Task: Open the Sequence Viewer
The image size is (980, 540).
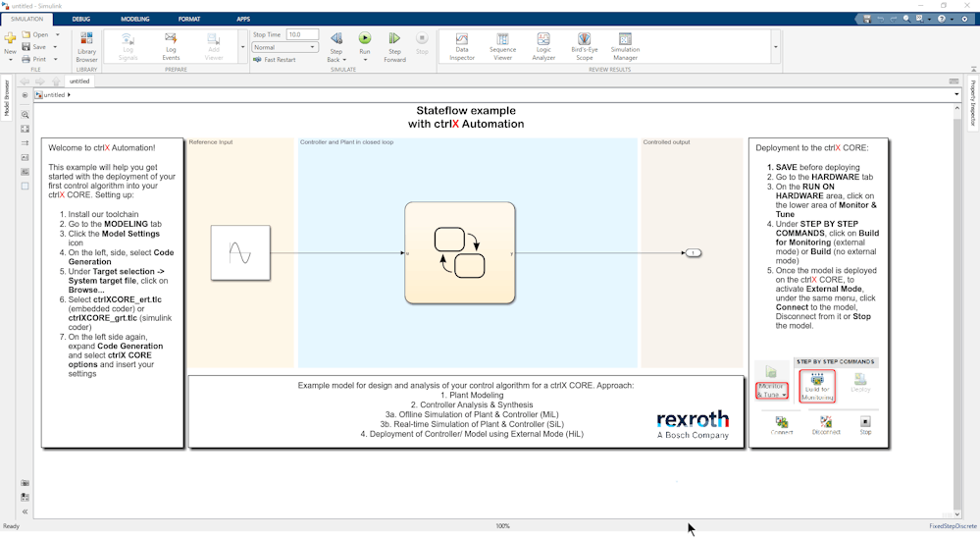Action: pos(502,47)
